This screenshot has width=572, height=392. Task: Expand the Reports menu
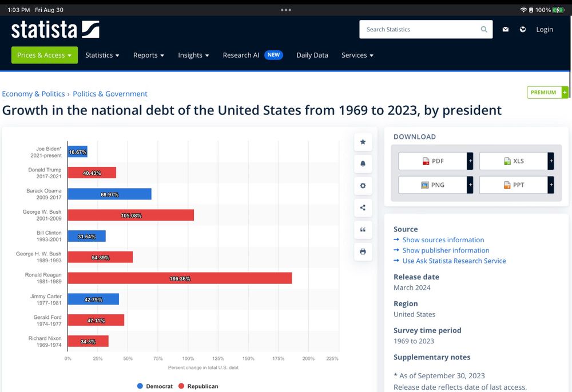coord(149,55)
